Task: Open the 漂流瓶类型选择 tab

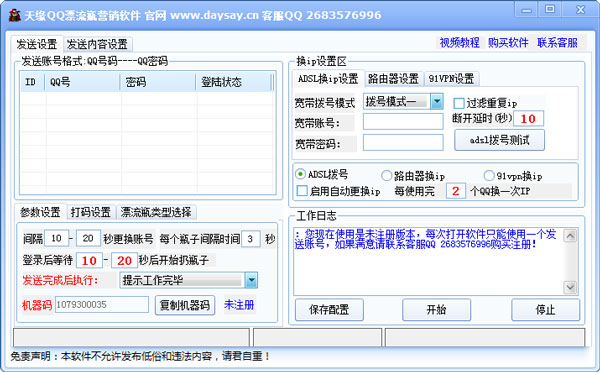Action: [x=156, y=212]
